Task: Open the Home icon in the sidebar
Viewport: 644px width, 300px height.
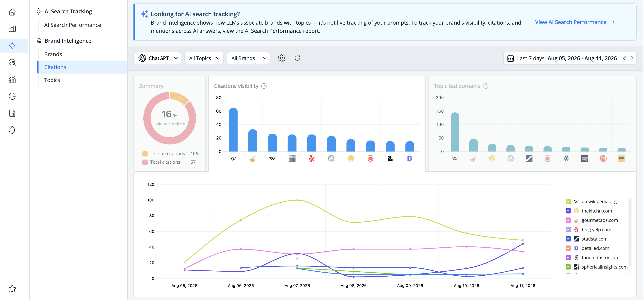Action: (12, 12)
